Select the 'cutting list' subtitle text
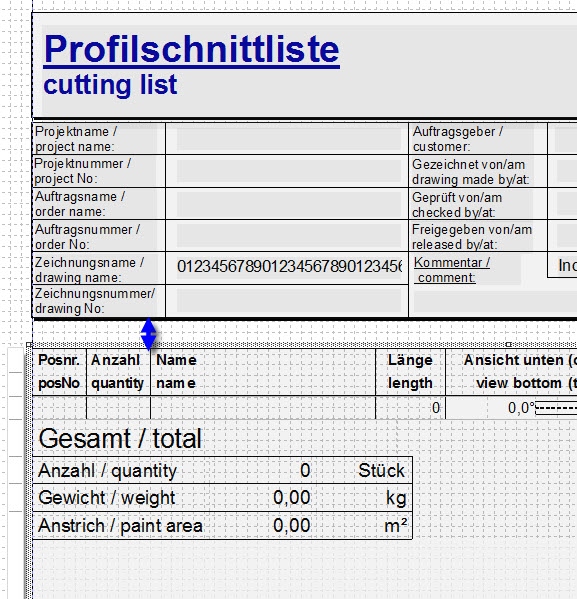 [110, 84]
